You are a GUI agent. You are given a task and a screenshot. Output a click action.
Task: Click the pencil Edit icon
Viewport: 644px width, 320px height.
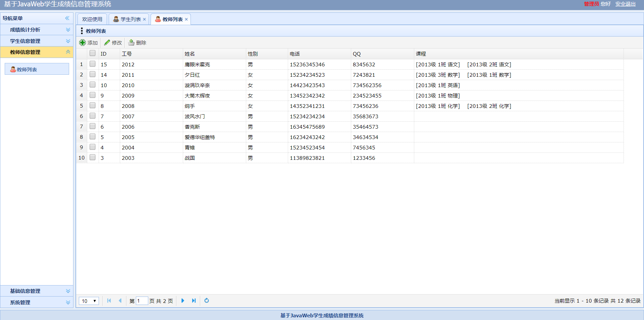click(107, 43)
